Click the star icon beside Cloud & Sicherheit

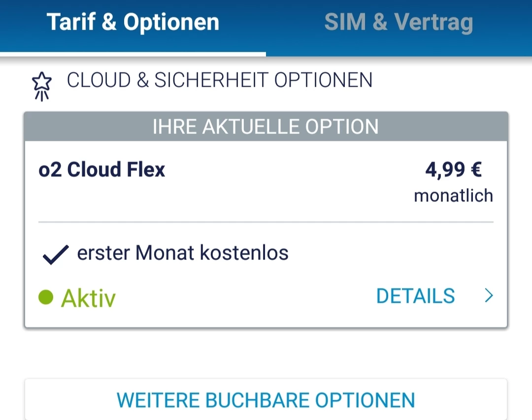pyautogui.click(x=42, y=86)
